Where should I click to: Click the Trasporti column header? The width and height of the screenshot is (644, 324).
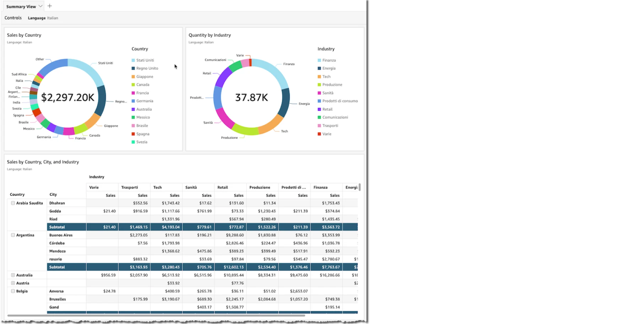click(129, 187)
